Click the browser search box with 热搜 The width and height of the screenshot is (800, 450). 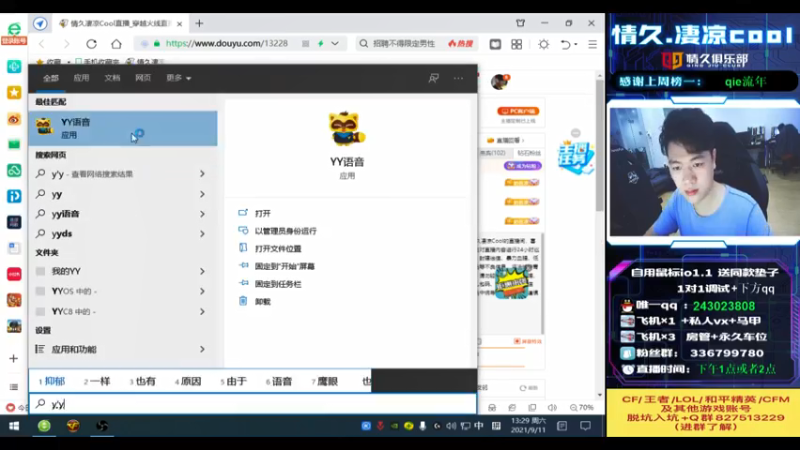tap(416, 44)
